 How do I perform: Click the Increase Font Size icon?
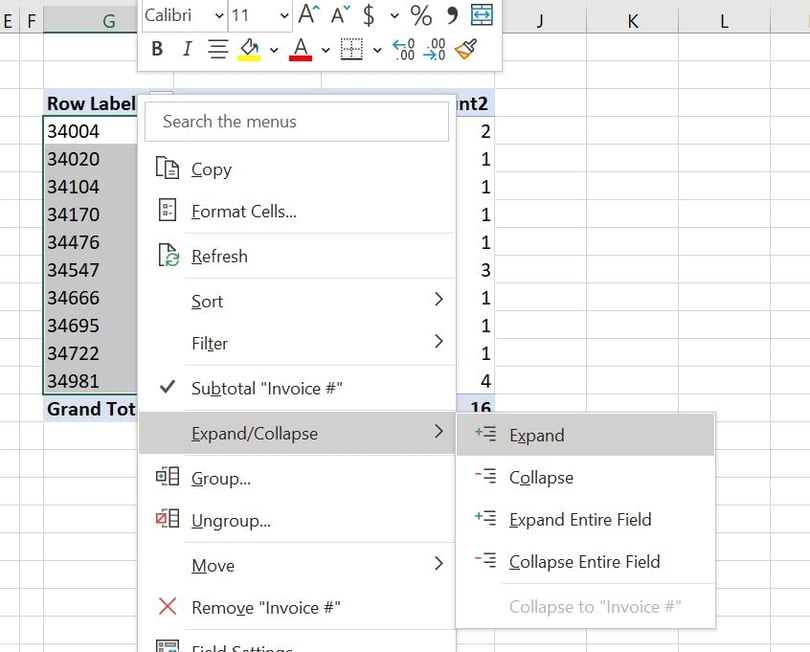click(309, 15)
